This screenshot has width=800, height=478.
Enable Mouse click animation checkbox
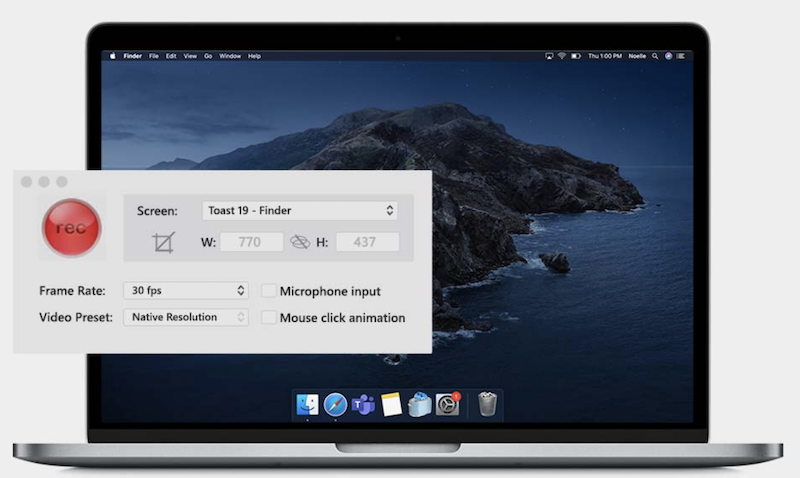point(269,318)
